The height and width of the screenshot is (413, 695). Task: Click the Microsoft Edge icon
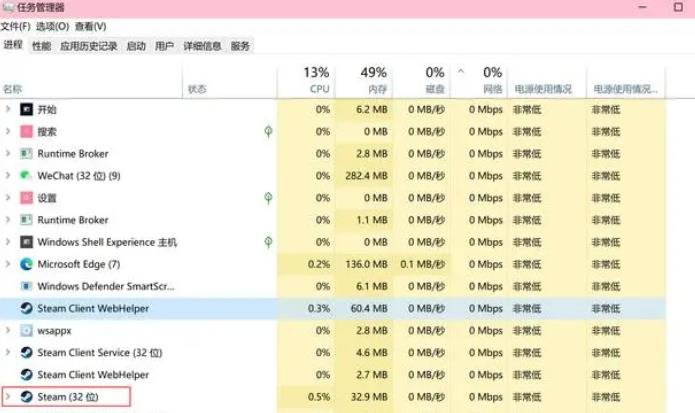point(27,264)
